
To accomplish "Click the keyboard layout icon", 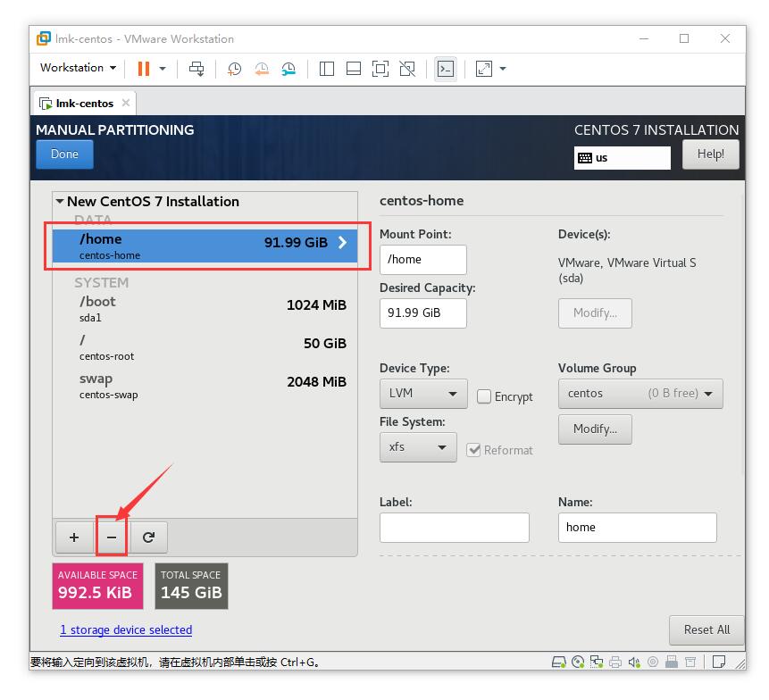I will [585, 158].
